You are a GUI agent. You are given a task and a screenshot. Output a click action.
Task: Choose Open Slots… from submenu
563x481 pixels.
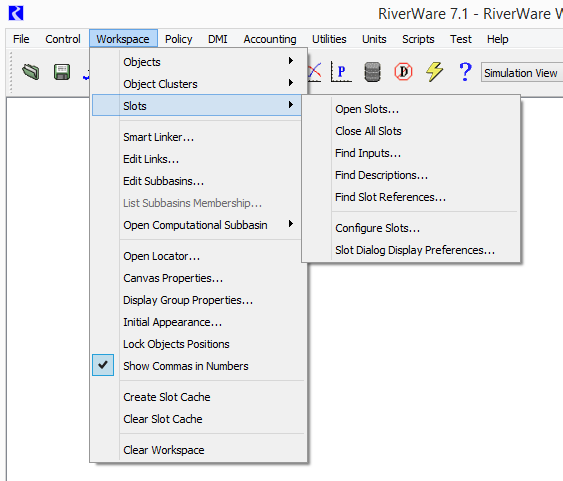[411, 109]
